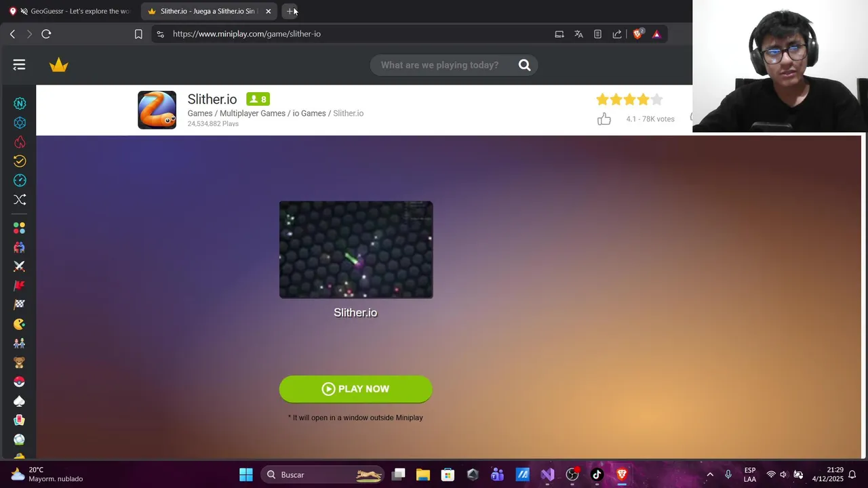The height and width of the screenshot is (488, 868).
Task: Show hidden system tray icons
Action: click(x=710, y=474)
